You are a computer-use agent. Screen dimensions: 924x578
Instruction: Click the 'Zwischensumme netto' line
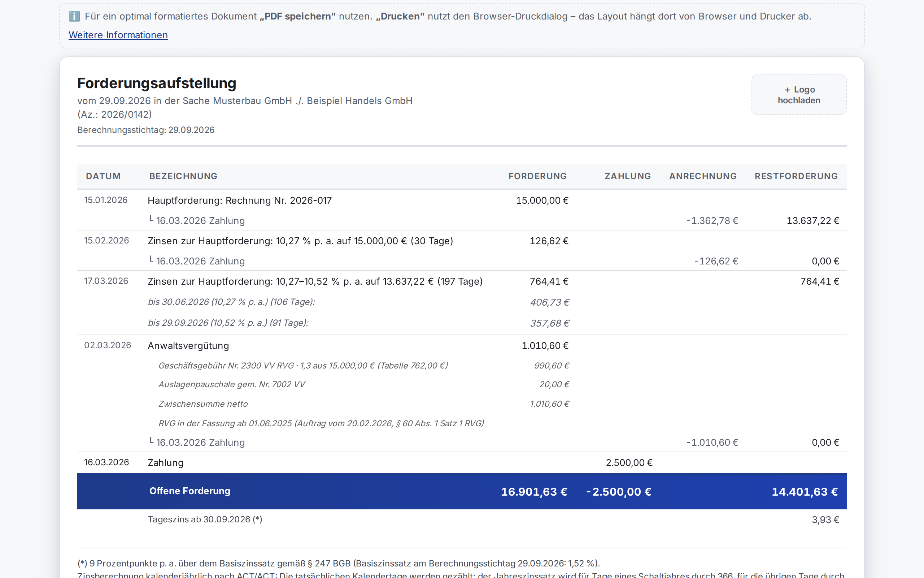pos(203,404)
